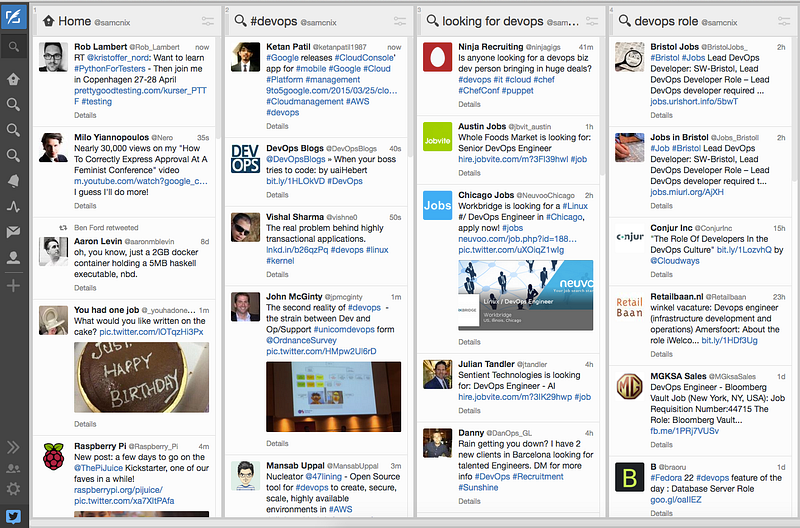Open the looking for devops column options icon
The image size is (800, 528).
[x=592, y=21]
